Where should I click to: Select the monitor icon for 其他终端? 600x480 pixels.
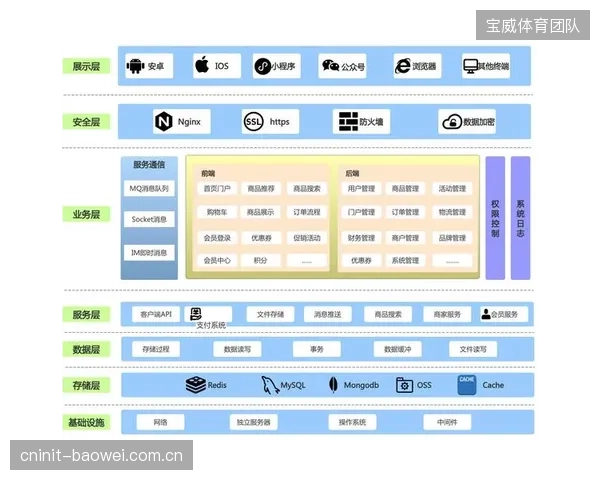470,66
